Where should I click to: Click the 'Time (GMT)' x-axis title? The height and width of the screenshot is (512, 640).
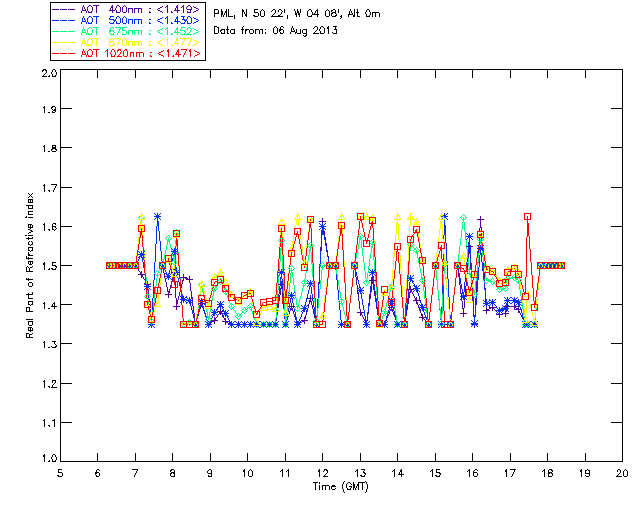click(341, 487)
